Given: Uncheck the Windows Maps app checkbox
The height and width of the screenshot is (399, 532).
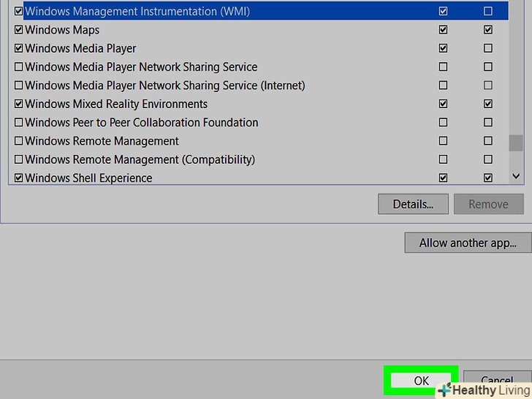Looking at the screenshot, I should 19,30.
